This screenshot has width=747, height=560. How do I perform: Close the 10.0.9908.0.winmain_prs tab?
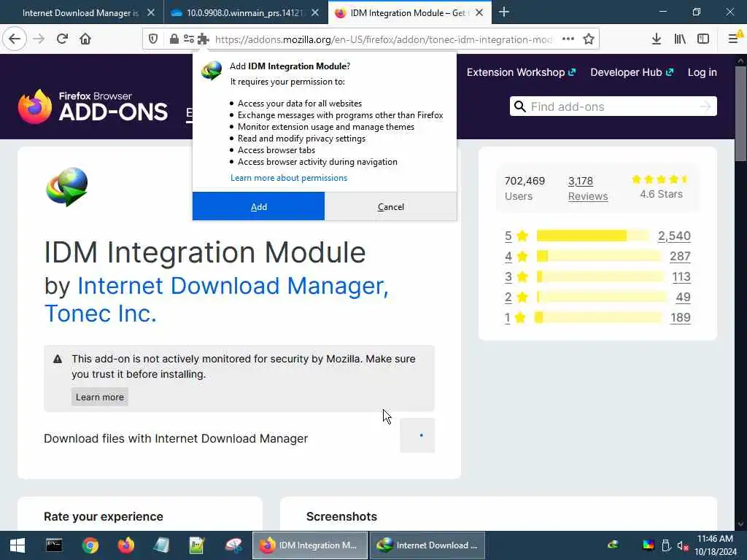(x=315, y=13)
